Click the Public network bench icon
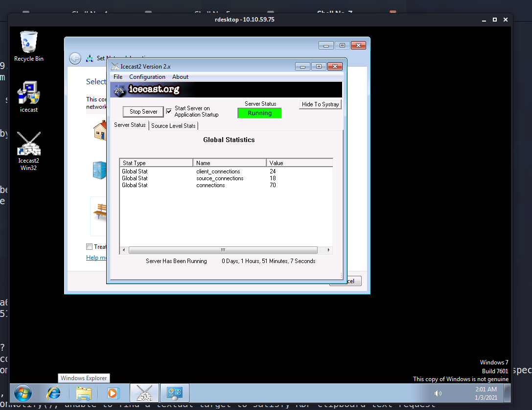This screenshot has height=410, width=532. click(x=99, y=212)
